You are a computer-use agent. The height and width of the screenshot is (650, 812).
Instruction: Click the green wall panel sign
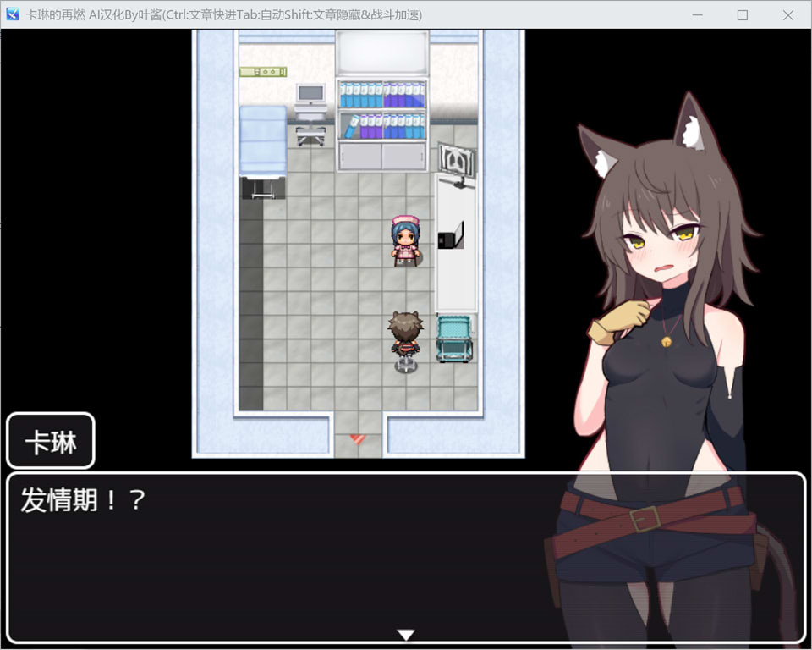263,72
